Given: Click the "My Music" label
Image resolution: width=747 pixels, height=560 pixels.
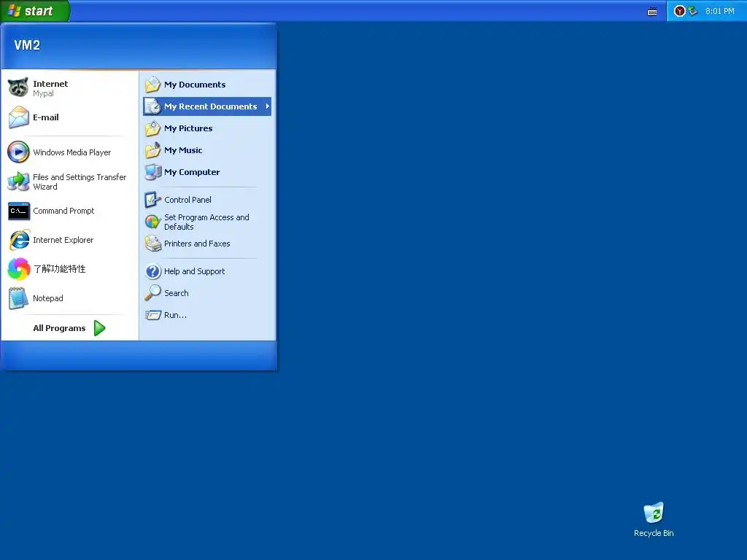Looking at the screenshot, I should pos(183,150).
